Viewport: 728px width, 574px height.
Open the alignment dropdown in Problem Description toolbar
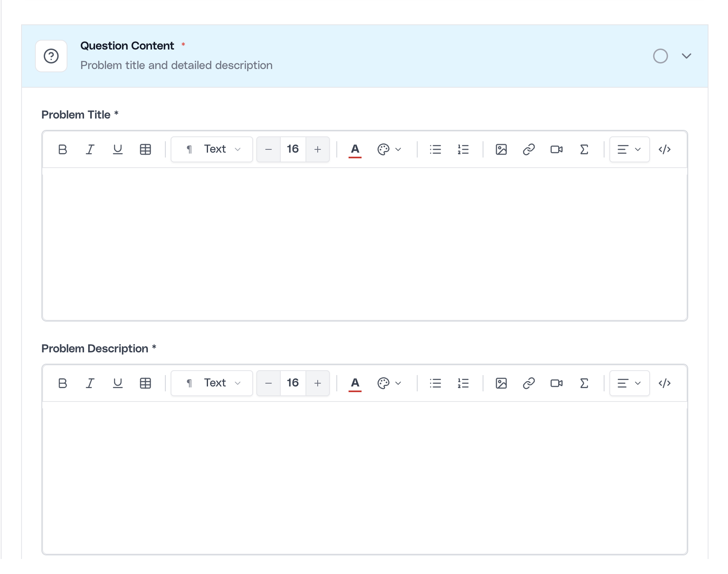(629, 383)
